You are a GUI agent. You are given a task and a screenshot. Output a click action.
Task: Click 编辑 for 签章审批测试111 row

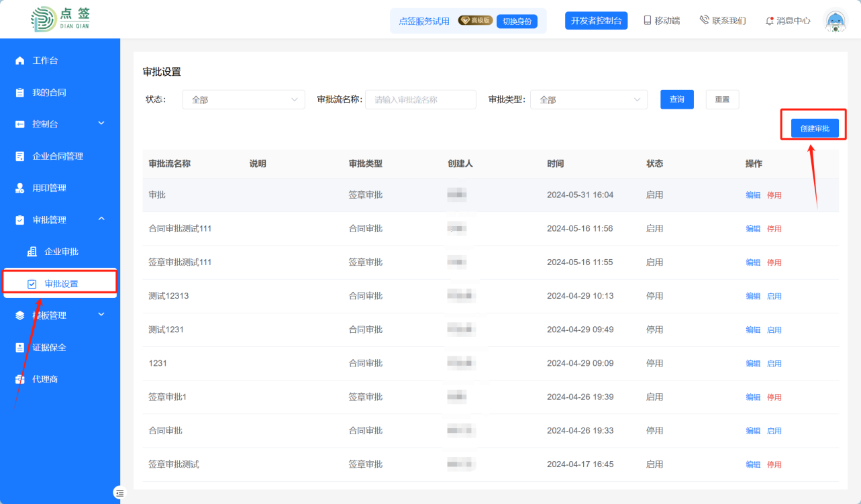coord(753,262)
